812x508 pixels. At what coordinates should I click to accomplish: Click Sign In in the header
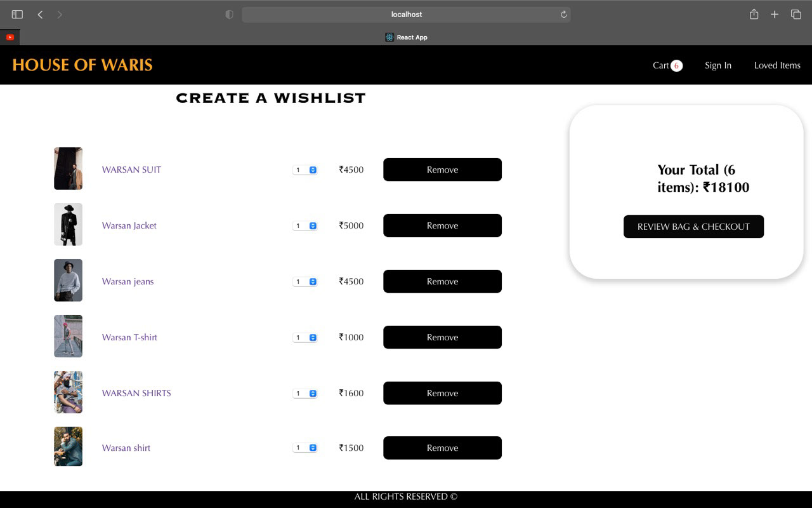click(717, 65)
